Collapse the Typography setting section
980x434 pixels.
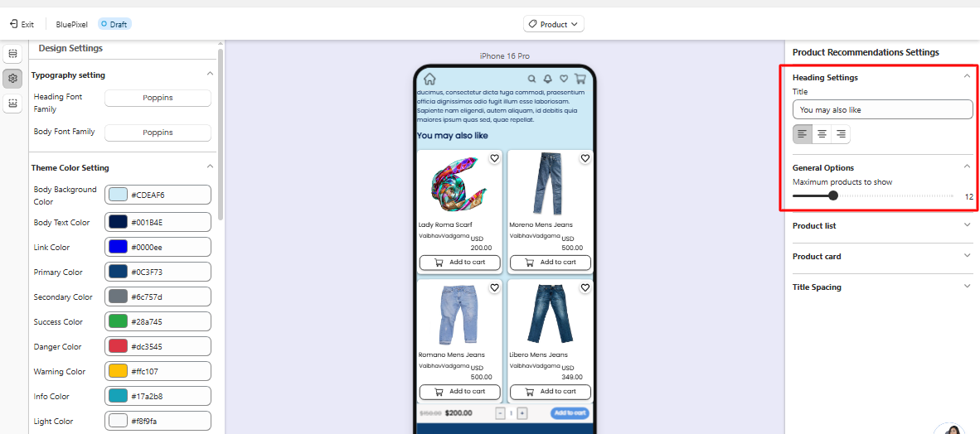[210, 75]
